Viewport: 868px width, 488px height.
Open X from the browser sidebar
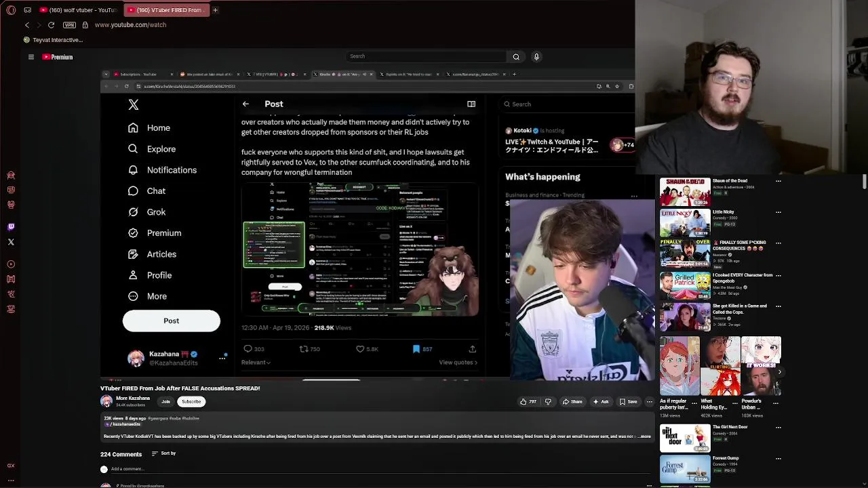[11, 242]
